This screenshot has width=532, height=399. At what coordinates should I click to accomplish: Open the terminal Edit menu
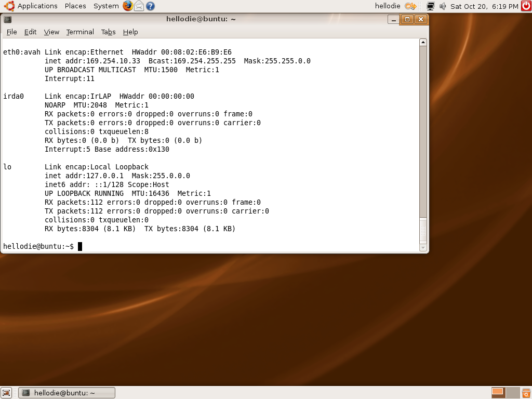point(31,32)
